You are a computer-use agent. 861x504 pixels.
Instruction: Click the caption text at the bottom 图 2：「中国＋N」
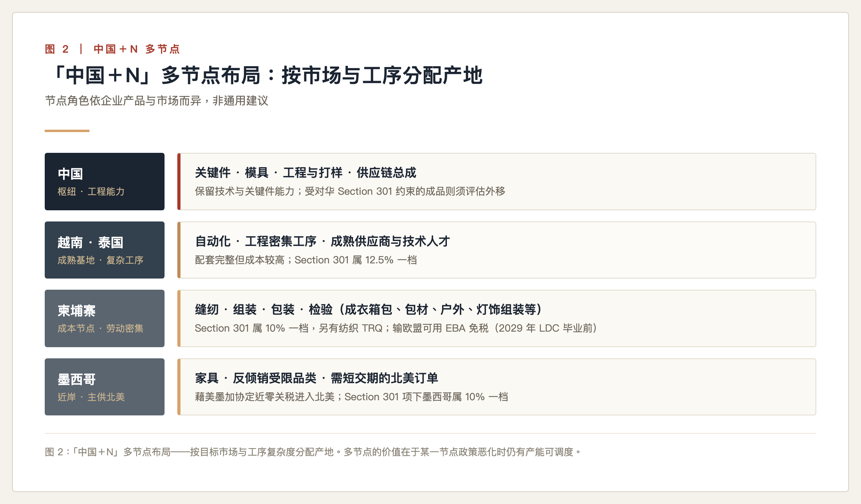pos(313,452)
